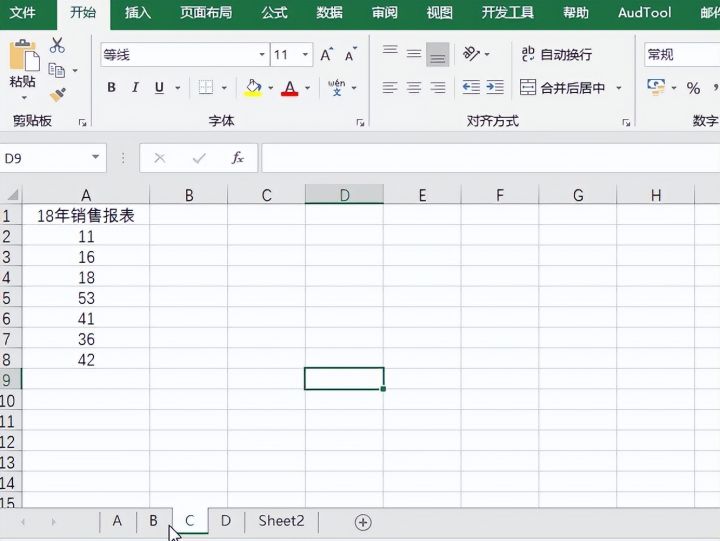Click the Select All corner triangle
This screenshot has height=541, width=720.
pyautogui.click(x=12, y=195)
